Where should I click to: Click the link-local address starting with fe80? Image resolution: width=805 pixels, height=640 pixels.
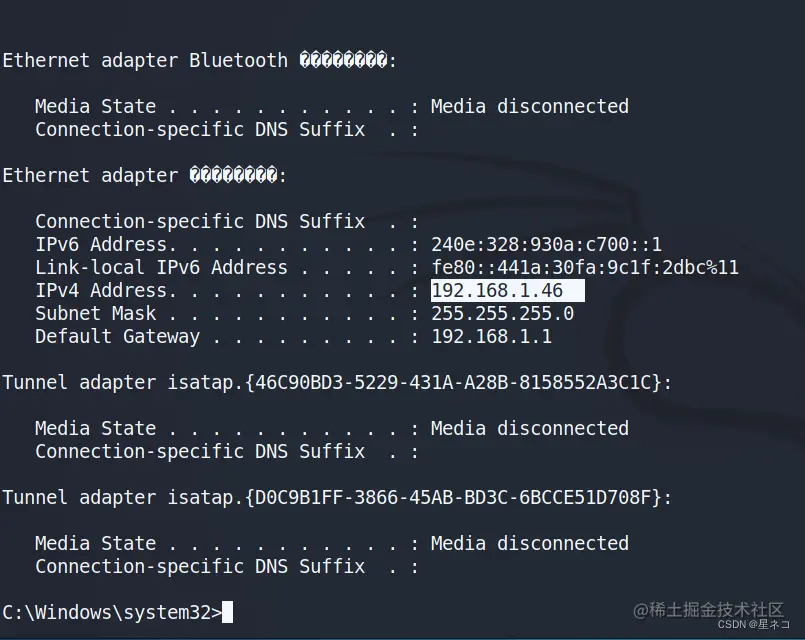585,268
